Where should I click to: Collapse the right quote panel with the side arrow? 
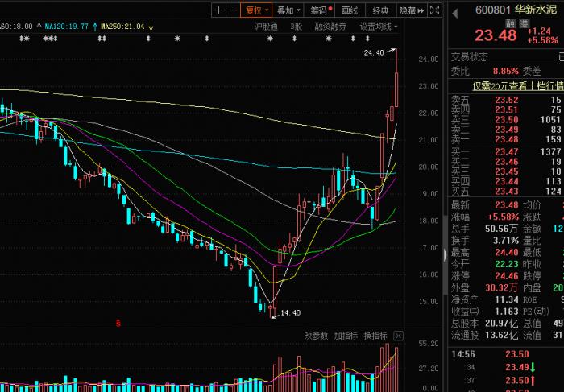pos(446,254)
